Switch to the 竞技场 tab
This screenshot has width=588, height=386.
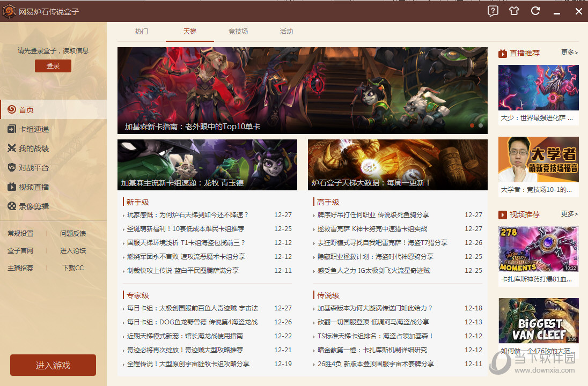(x=238, y=32)
